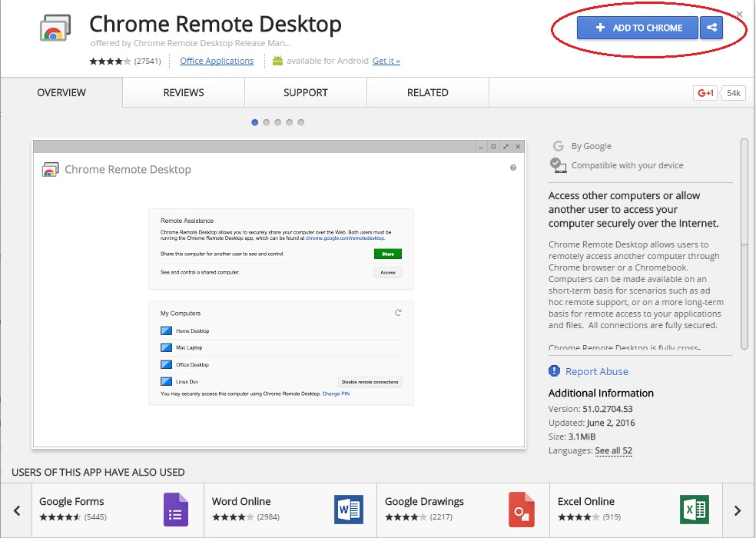Image resolution: width=756 pixels, height=538 pixels.
Task: Select the first screenshot carousel dot
Action: (254, 122)
